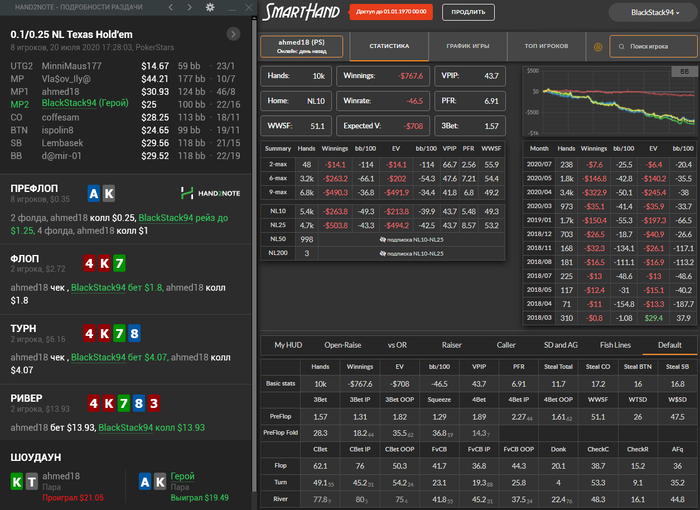Viewport: 700px width, 510px height.
Task: Click the 2018/03 month row
Action: coord(610,318)
